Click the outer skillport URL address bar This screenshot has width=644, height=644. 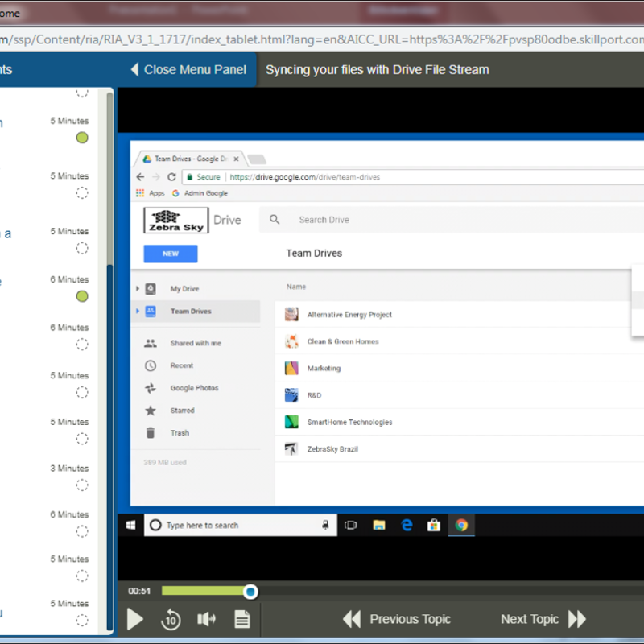[322, 39]
